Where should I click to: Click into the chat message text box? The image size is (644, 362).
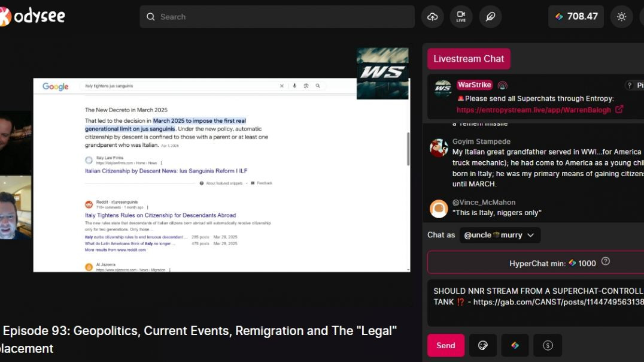pyautogui.click(x=536, y=303)
